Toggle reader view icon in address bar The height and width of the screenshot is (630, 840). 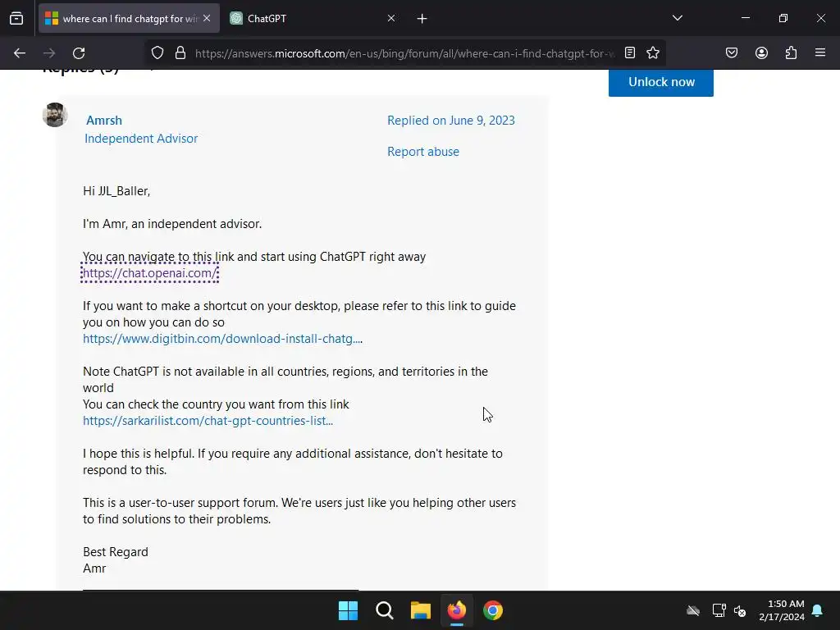(630, 53)
